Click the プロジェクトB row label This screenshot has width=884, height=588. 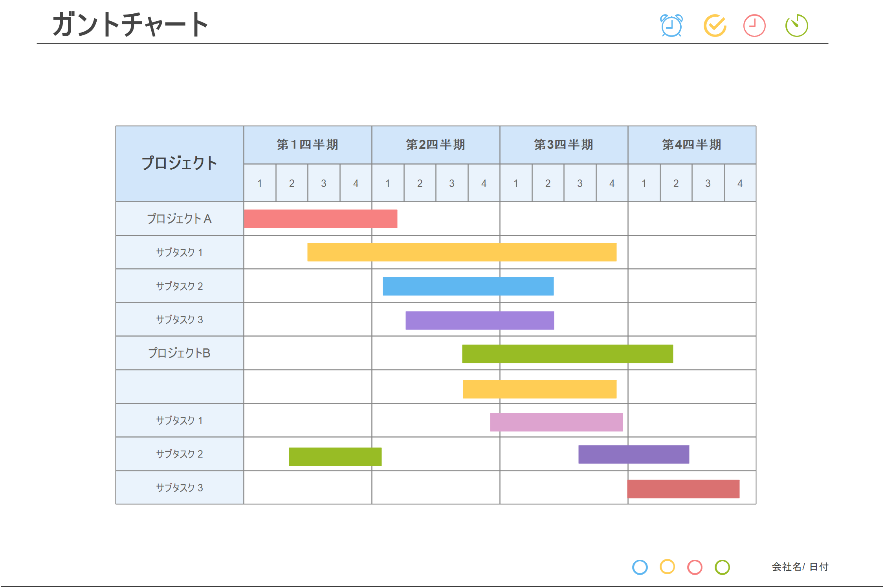tap(180, 353)
